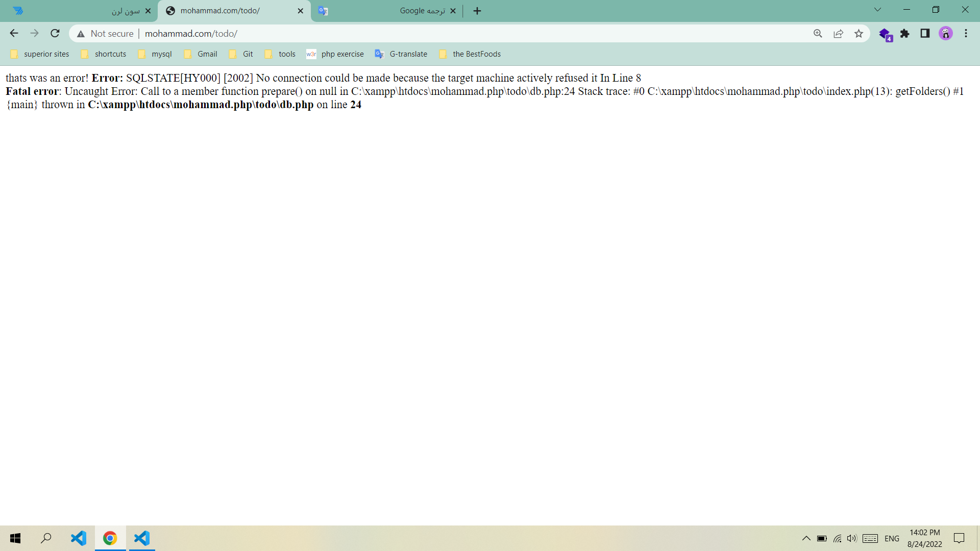Open the Extensions puzzle menu
The width and height of the screenshot is (980, 551).
(905, 34)
